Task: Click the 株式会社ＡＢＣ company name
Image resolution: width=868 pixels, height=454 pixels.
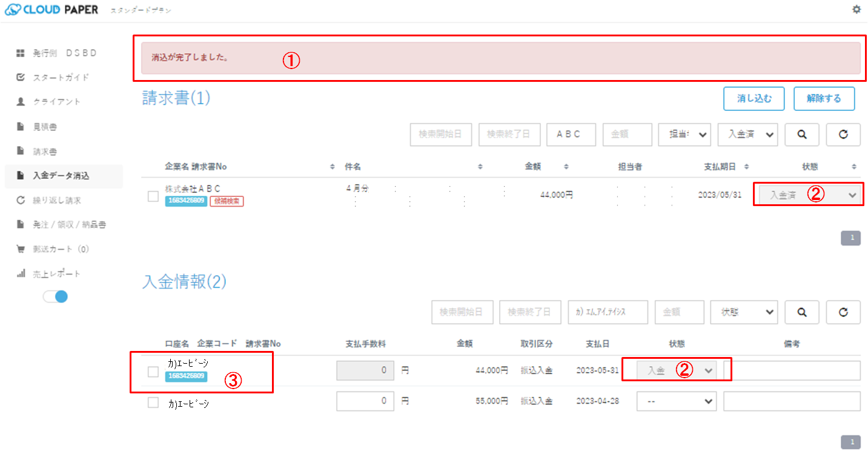Action: (x=193, y=189)
